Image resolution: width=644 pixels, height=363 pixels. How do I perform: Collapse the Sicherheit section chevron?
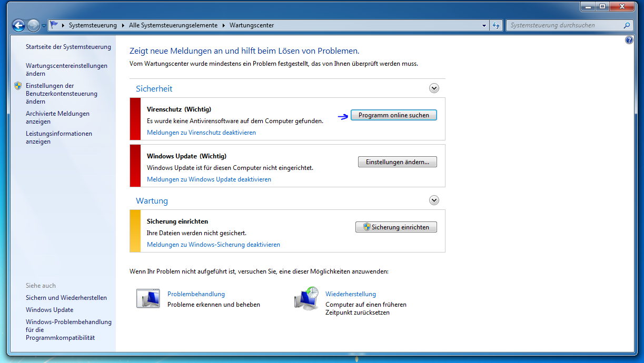pos(434,88)
